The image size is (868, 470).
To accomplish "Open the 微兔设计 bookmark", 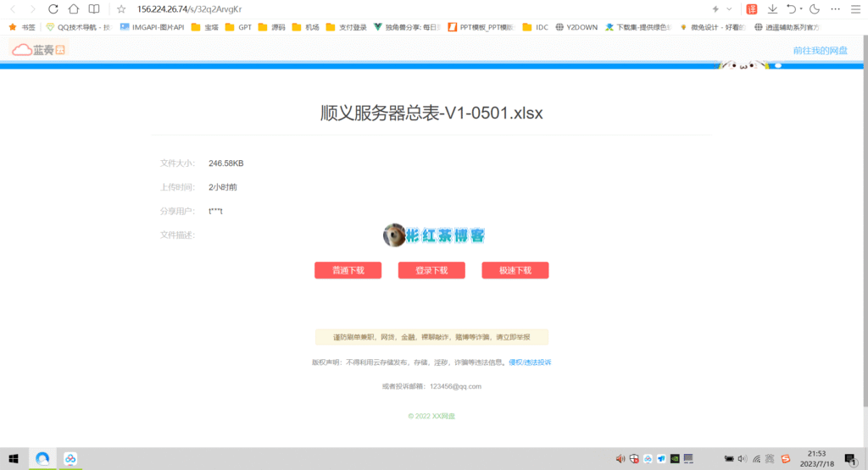I will [712, 27].
